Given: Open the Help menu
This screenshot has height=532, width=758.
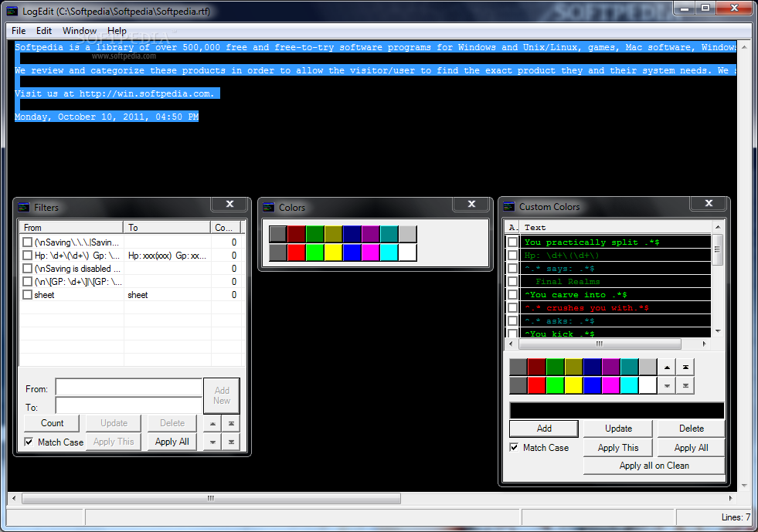Looking at the screenshot, I should click(117, 30).
